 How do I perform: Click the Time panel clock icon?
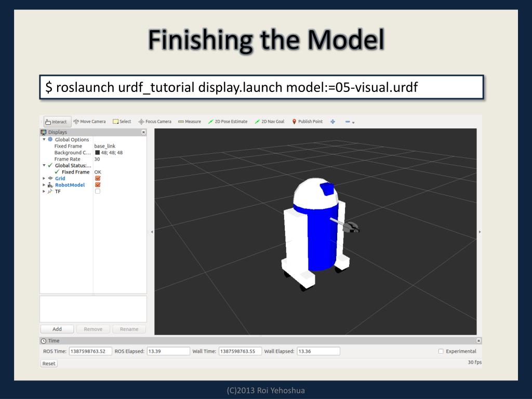click(44, 341)
